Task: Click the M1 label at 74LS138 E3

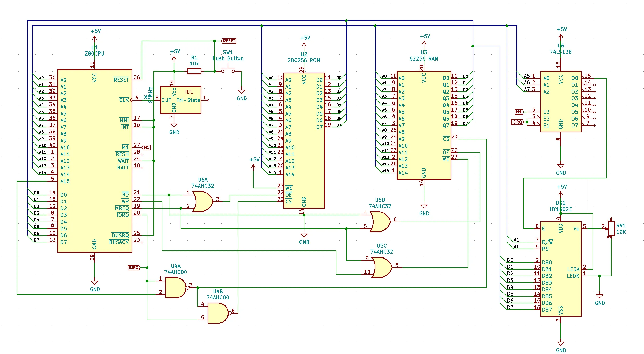Action: (x=519, y=112)
